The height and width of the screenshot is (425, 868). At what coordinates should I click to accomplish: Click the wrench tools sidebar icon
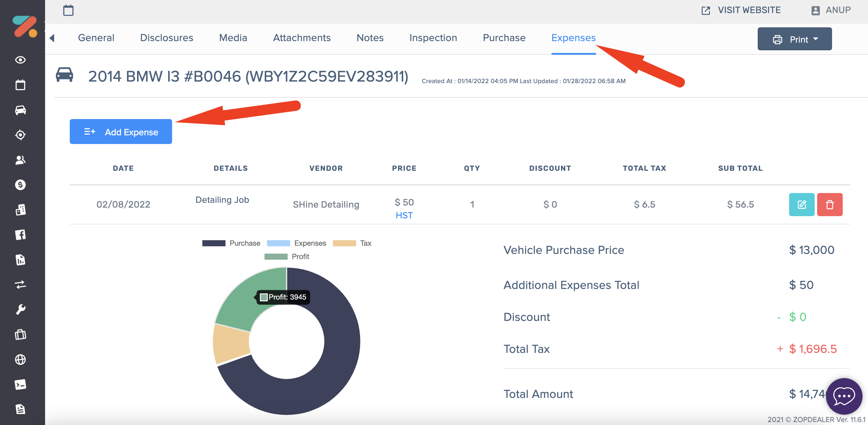[20, 310]
